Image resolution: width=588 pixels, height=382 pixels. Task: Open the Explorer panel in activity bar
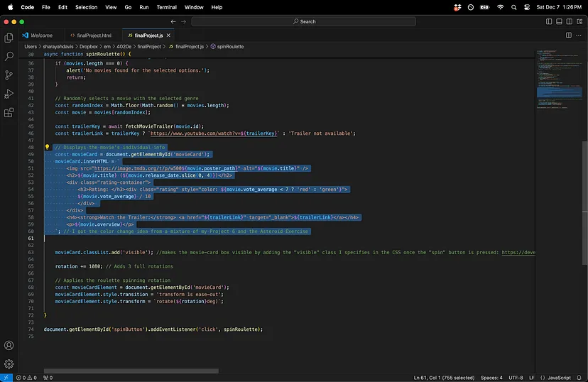tap(9, 38)
